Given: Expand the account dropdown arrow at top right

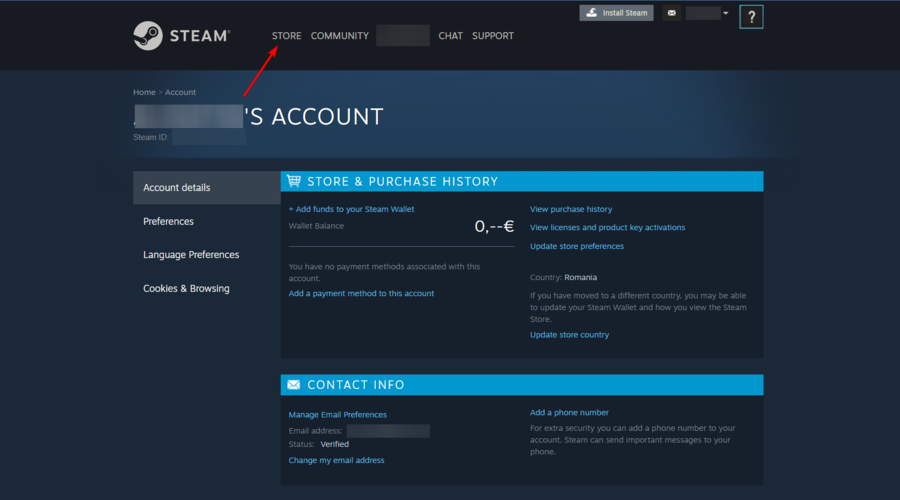Looking at the screenshot, I should tap(726, 13).
